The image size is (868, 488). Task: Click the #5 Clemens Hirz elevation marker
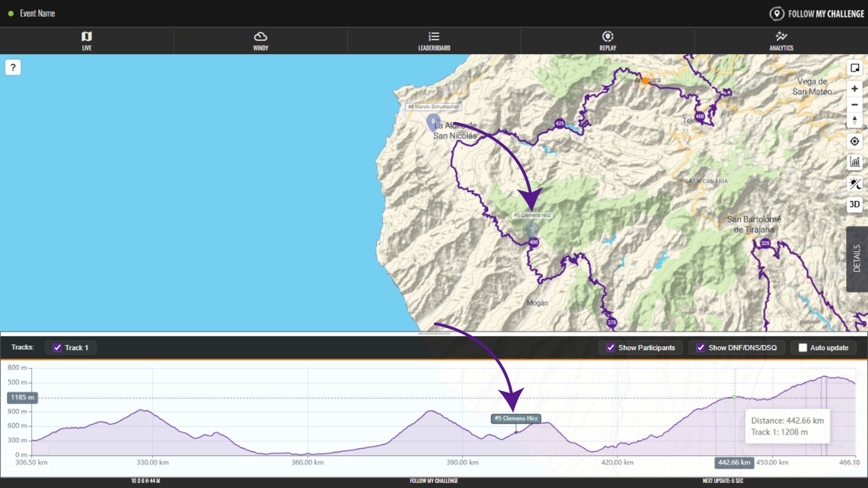pos(516,418)
